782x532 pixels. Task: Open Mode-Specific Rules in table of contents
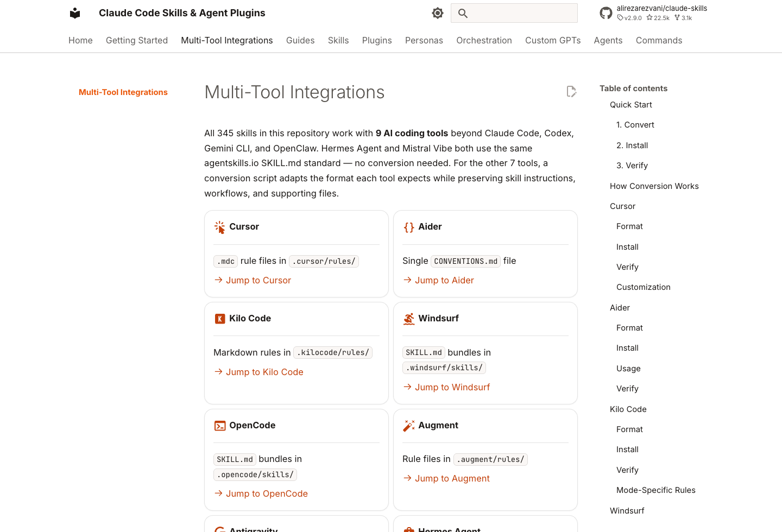(x=656, y=490)
